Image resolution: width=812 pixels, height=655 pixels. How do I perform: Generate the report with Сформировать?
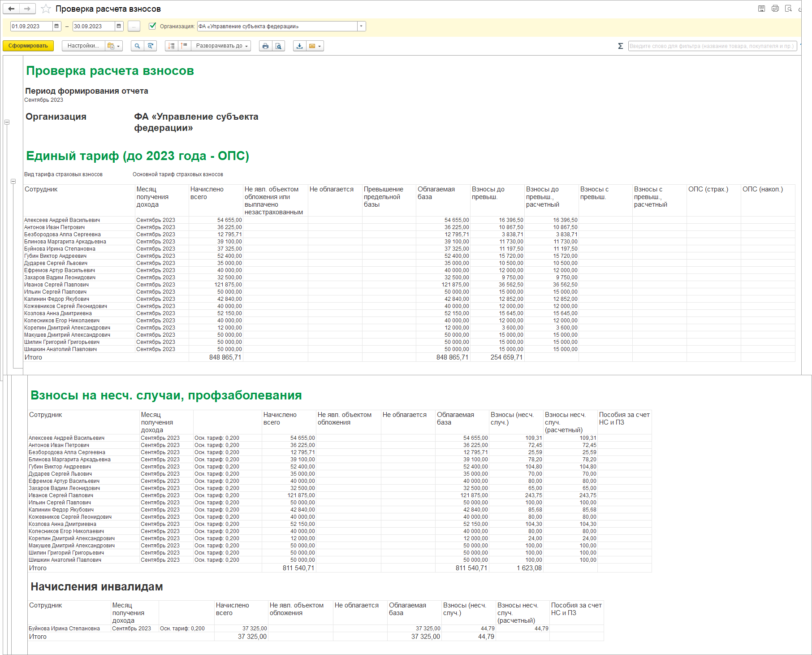pyautogui.click(x=28, y=46)
